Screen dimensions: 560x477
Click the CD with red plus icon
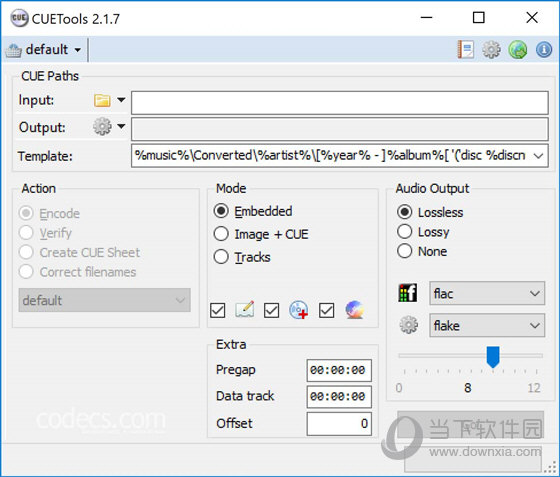(x=299, y=310)
